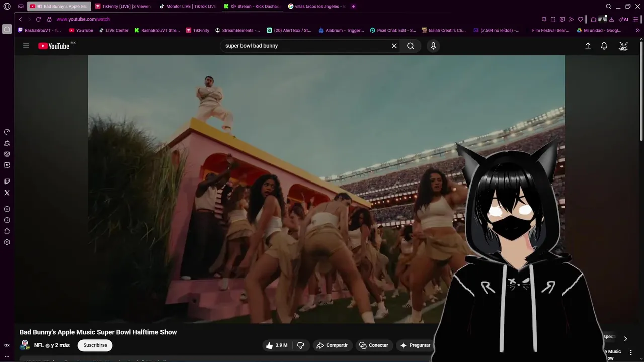644x362 pixels.
Task: Take a snapshot with toolbar snapshot icon
Action: click(553, 19)
